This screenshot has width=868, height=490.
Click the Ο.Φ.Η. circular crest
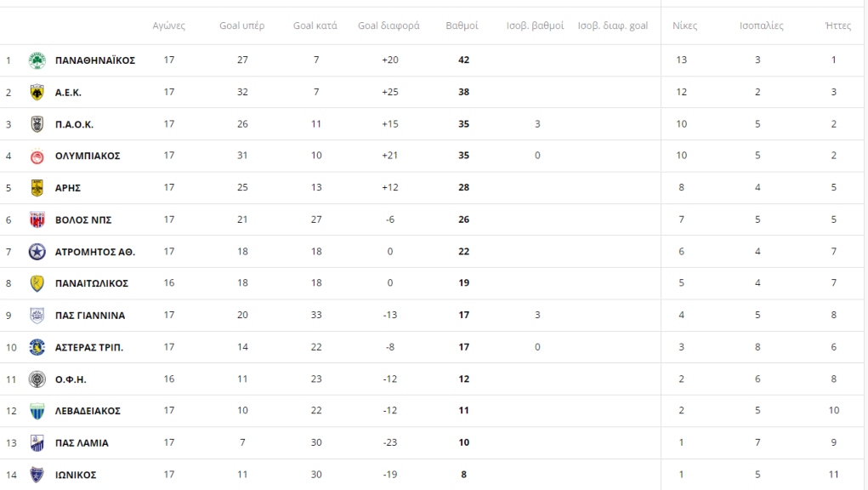coord(37,379)
